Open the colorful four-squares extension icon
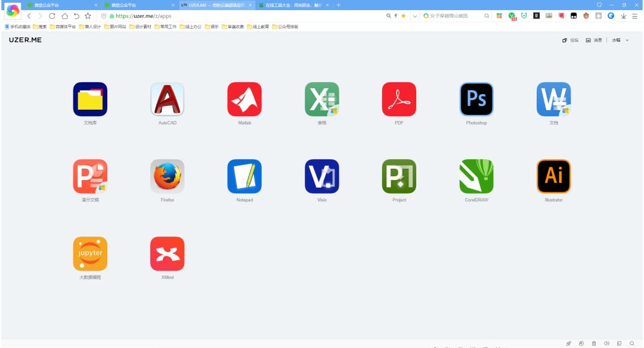The image size is (644, 348). (500, 15)
